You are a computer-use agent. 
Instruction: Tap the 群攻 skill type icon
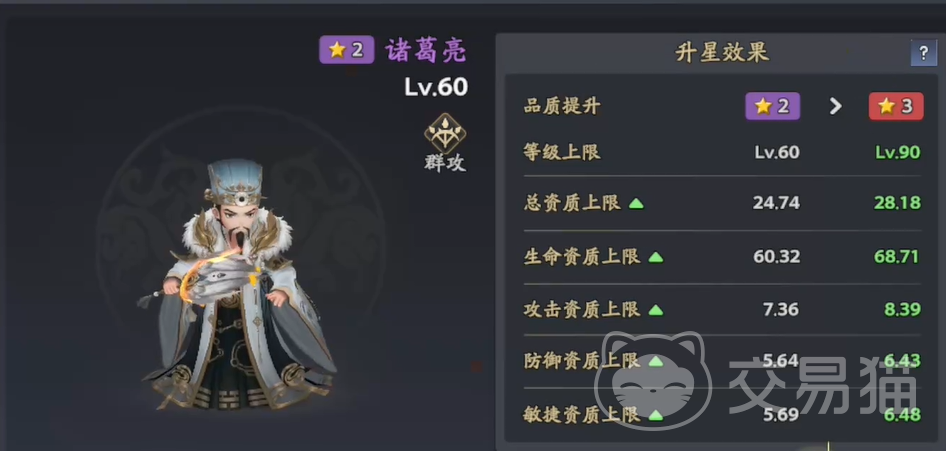coord(445,133)
